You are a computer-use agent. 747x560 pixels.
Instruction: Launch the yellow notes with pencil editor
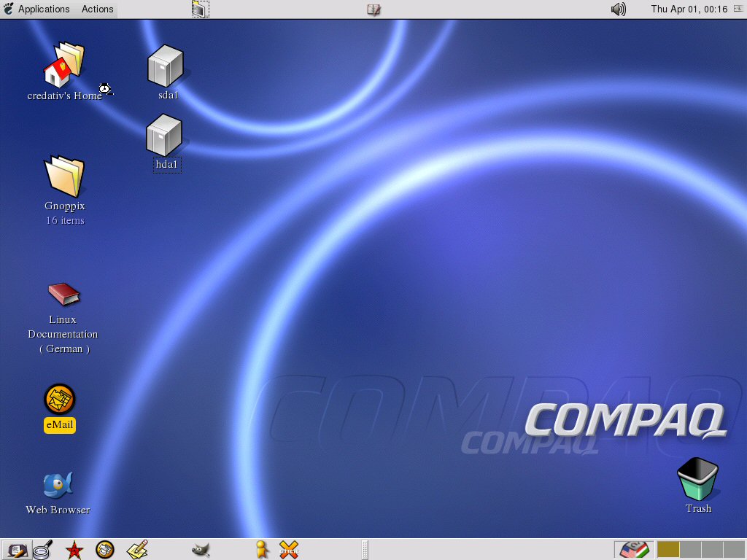point(137,550)
